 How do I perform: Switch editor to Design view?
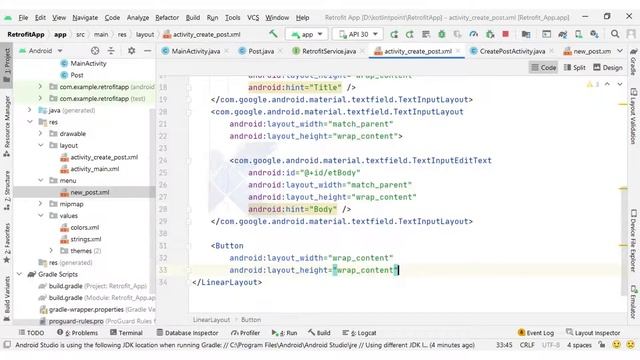[608, 67]
